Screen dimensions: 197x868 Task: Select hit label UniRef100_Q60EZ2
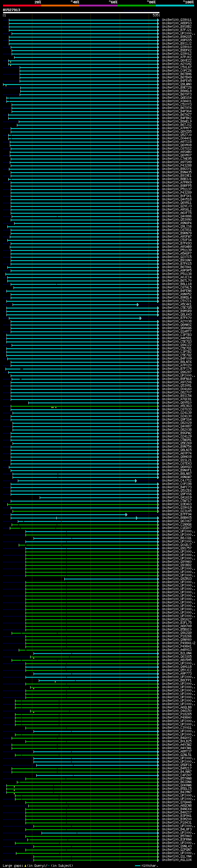[x=177, y=61]
